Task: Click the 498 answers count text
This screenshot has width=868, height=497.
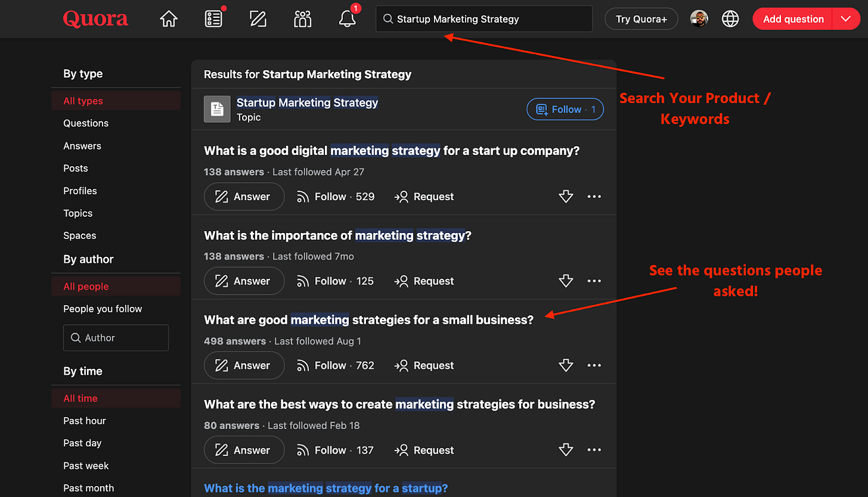Action: coord(235,341)
